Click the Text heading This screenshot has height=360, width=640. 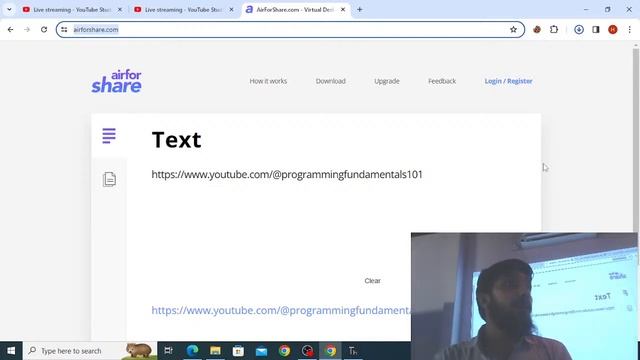coord(176,140)
